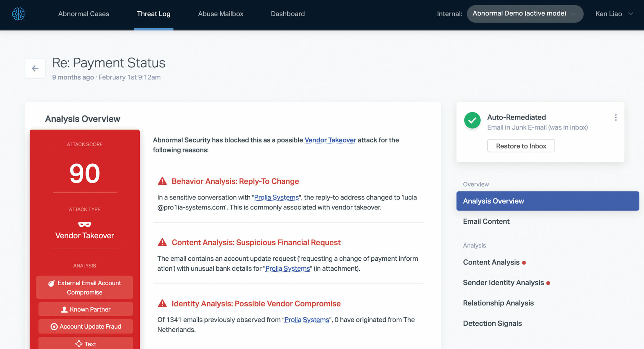Click the warning icon beside Identity Analysis: Possible Vendor Compromise
Image resolution: width=644 pixels, height=349 pixels.
click(x=163, y=303)
